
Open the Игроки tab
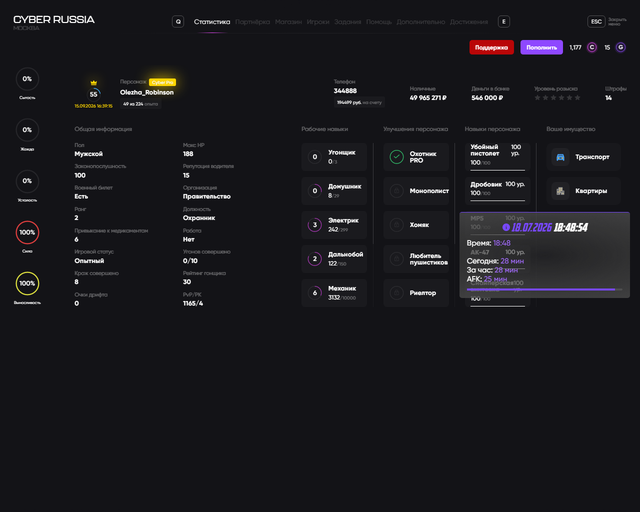(x=318, y=22)
